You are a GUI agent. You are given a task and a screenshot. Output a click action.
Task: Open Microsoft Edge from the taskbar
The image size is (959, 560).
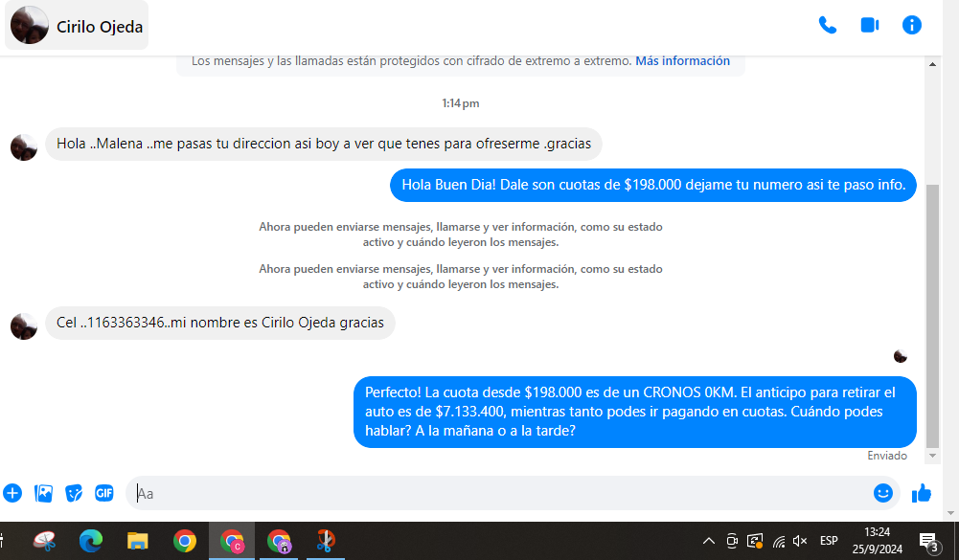pos(91,542)
